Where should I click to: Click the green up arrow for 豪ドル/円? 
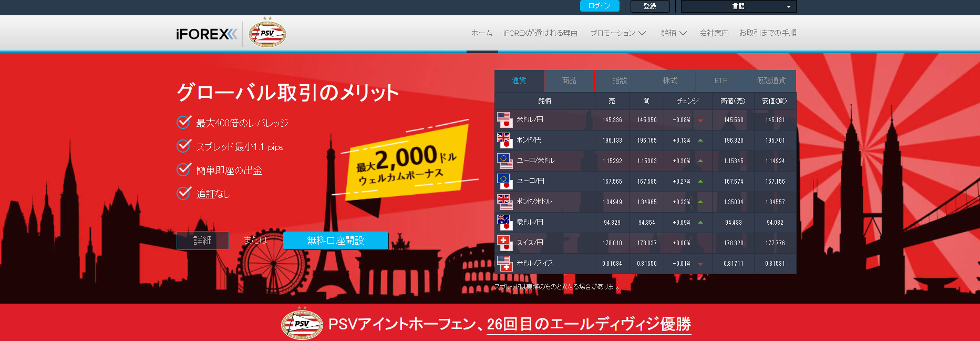700,223
